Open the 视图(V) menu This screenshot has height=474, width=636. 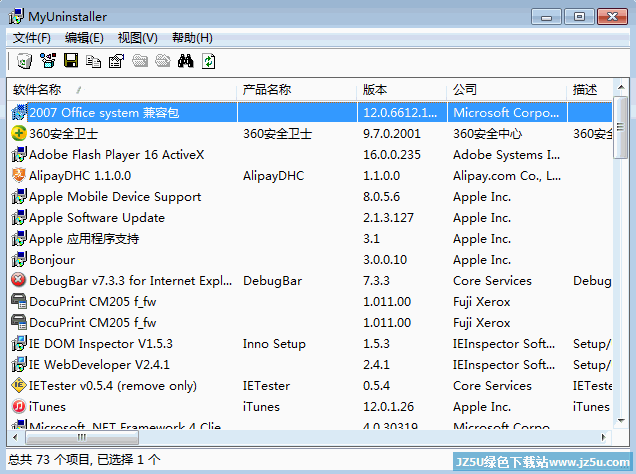[x=138, y=38]
